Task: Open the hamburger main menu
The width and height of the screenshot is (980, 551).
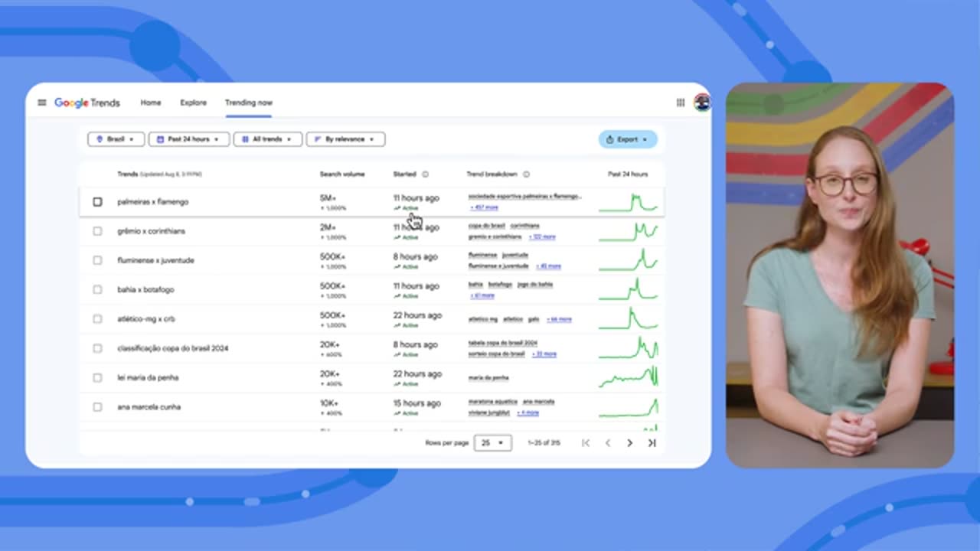Action: tap(42, 103)
